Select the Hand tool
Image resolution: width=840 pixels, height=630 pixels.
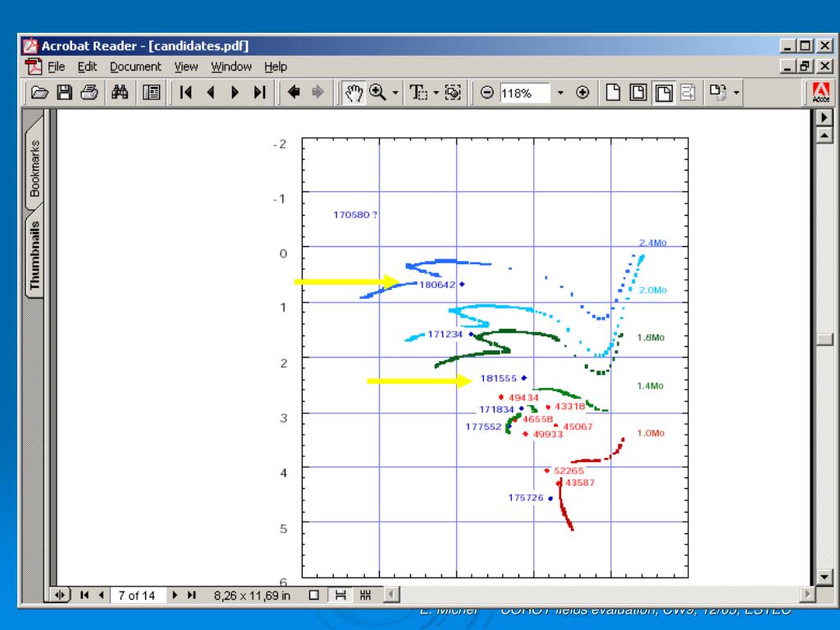coord(354,93)
